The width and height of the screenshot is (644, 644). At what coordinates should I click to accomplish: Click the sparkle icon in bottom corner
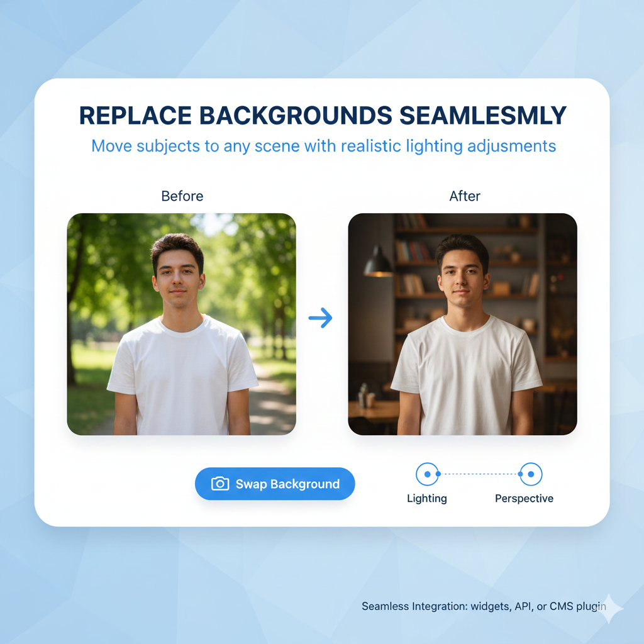(x=610, y=609)
